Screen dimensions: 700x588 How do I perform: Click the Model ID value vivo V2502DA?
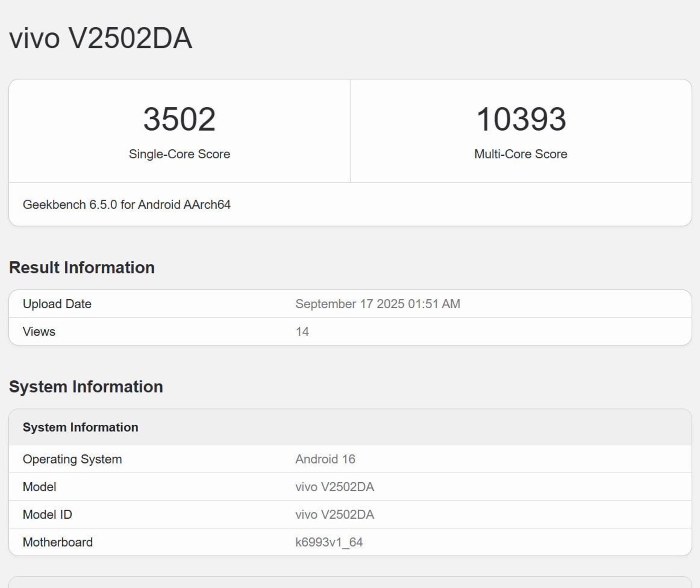click(334, 514)
